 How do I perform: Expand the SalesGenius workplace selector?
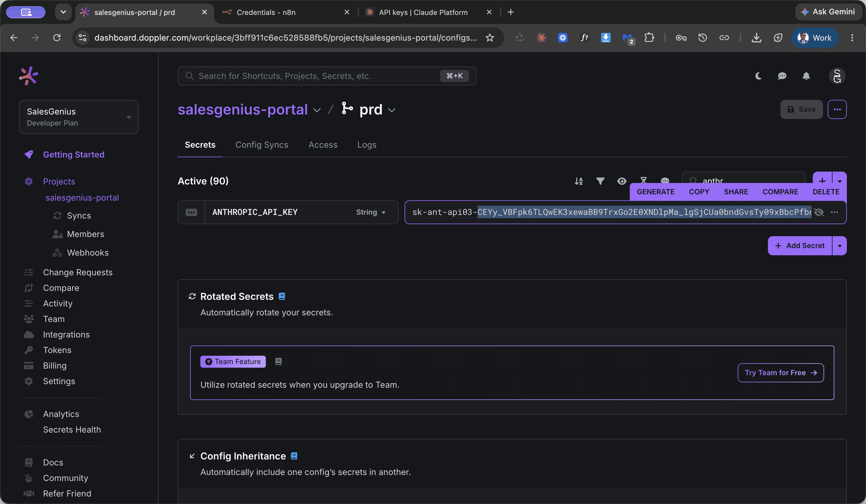(x=79, y=117)
